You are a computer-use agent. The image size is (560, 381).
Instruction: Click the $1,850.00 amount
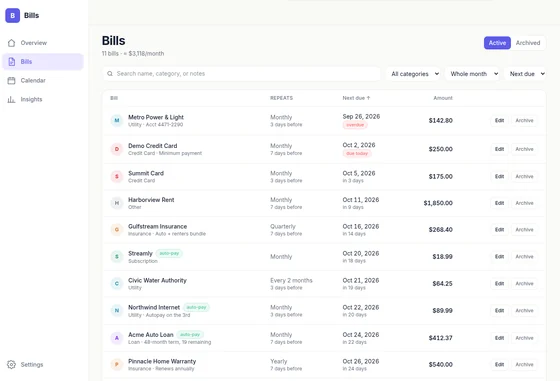tap(438, 203)
